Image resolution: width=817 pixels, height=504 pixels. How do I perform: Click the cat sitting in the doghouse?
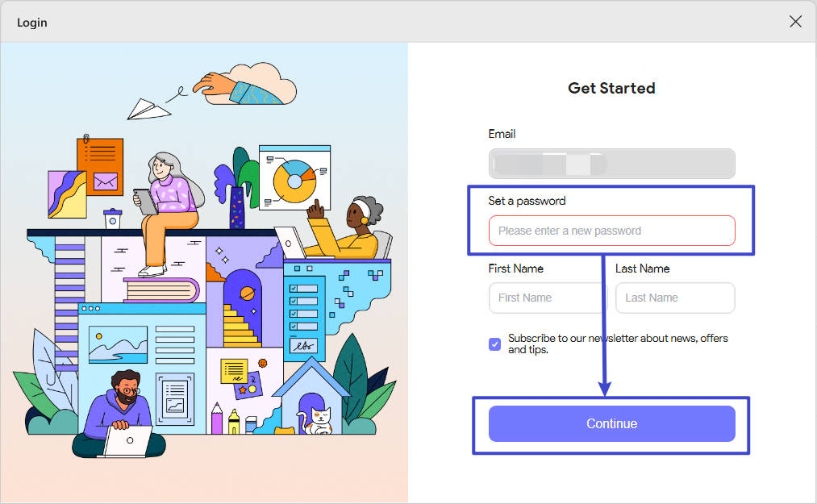(x=318, y=421)
